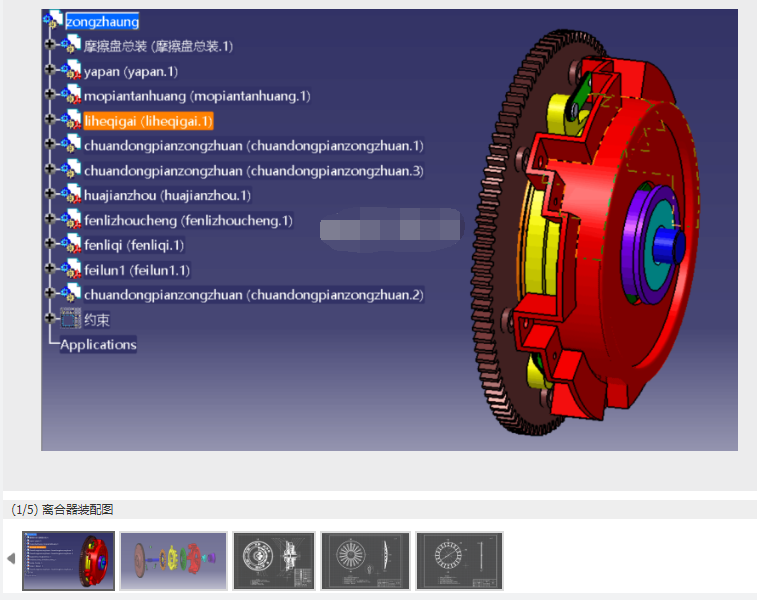The height and width of the screenshot is (600, 757).
Task: Open the clutch assembly tree thumbnail
Action: (x=69, y=561)
